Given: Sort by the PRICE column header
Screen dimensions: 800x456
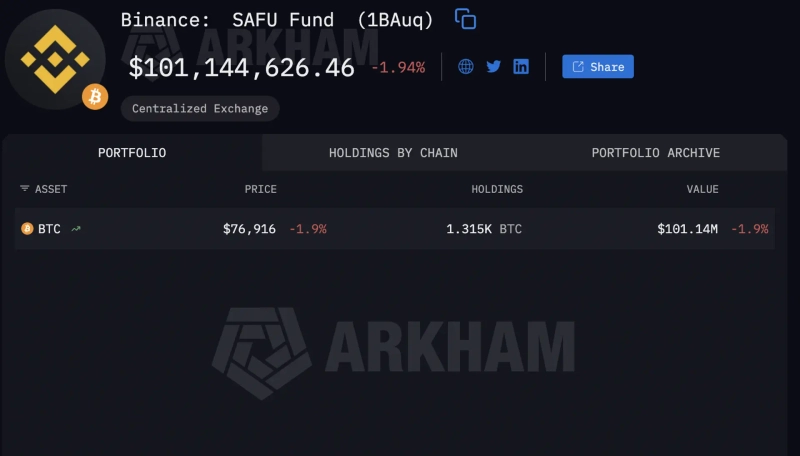Looking at the screenshot, I should click(260, 189).
